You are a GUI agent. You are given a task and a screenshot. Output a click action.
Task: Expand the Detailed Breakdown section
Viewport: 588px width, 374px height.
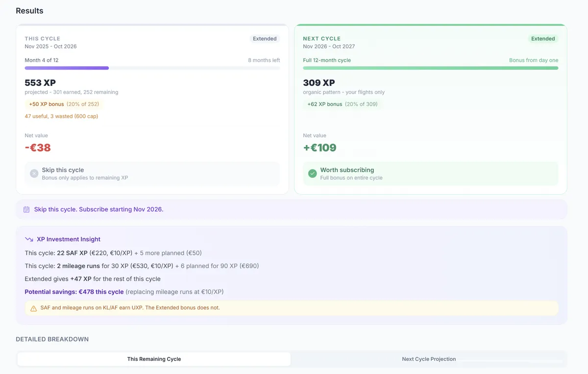coord(52,339)
